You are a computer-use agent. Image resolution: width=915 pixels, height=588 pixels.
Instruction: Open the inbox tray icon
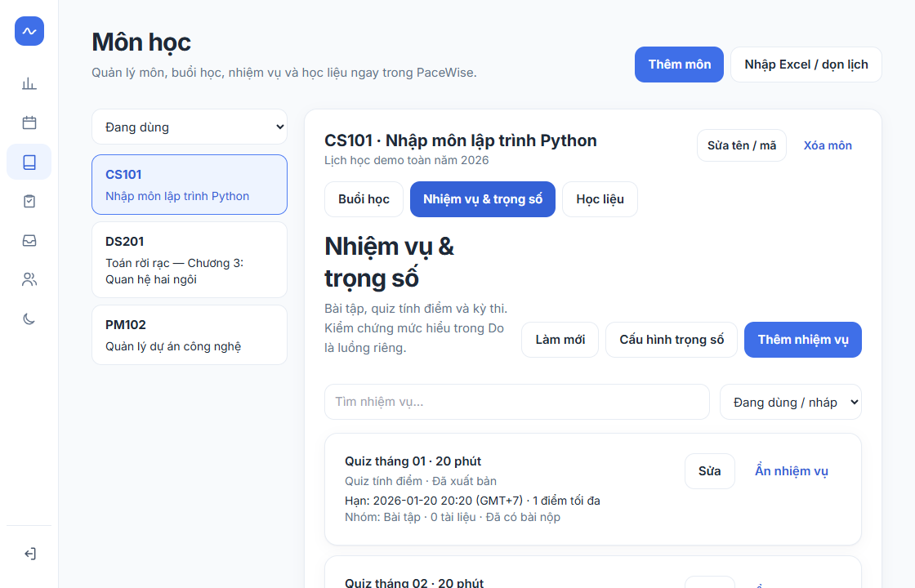click(29, 240)
